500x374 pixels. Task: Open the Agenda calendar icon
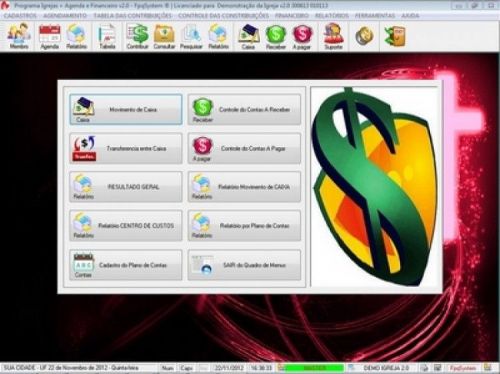[49, 36]
